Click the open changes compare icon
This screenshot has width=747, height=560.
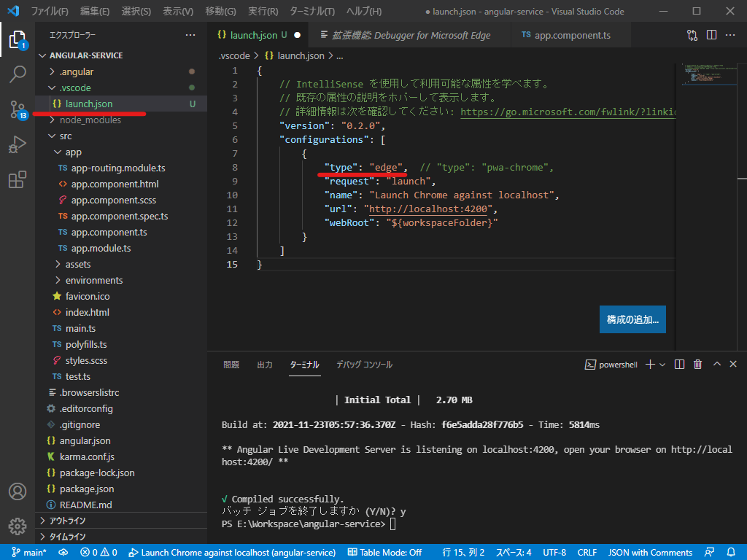click(692, 35)
